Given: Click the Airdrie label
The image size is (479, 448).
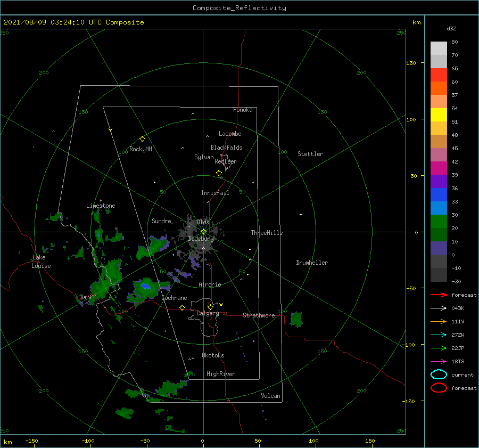Looking at the screenshot, I should (x=210, y=284).
